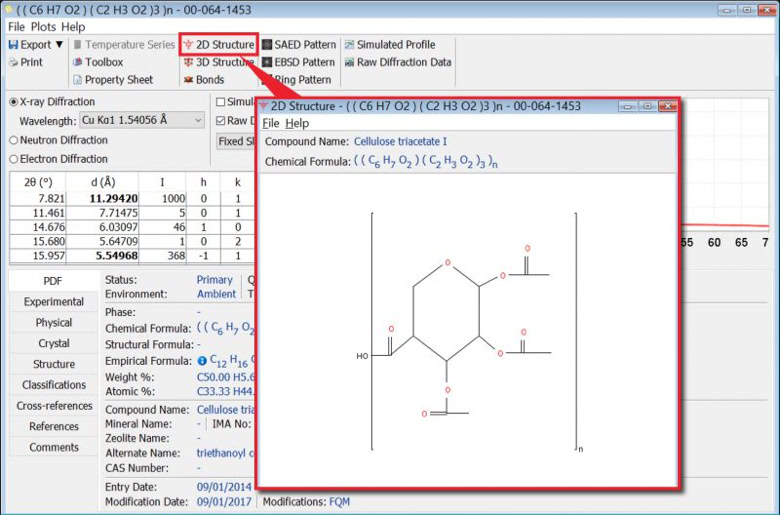
Task: Switch to the Crystal tab
Action: point(53,343)
